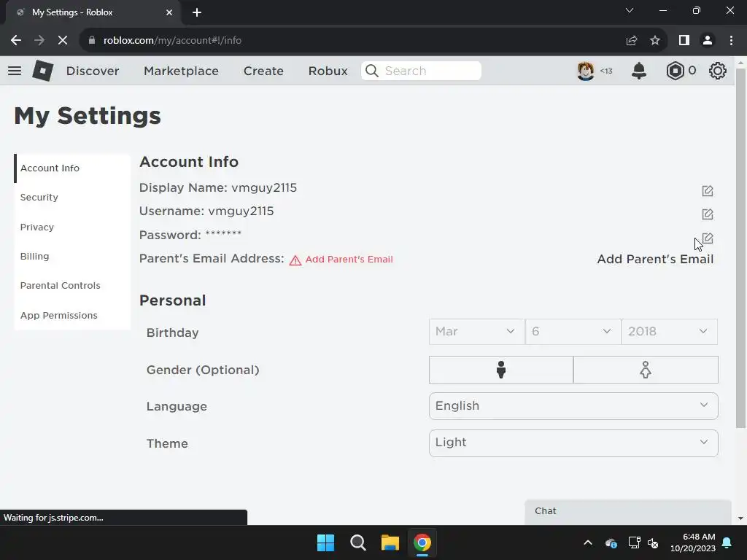Go back to previous page
The image size is (747, 560).
tap(16, 41)
